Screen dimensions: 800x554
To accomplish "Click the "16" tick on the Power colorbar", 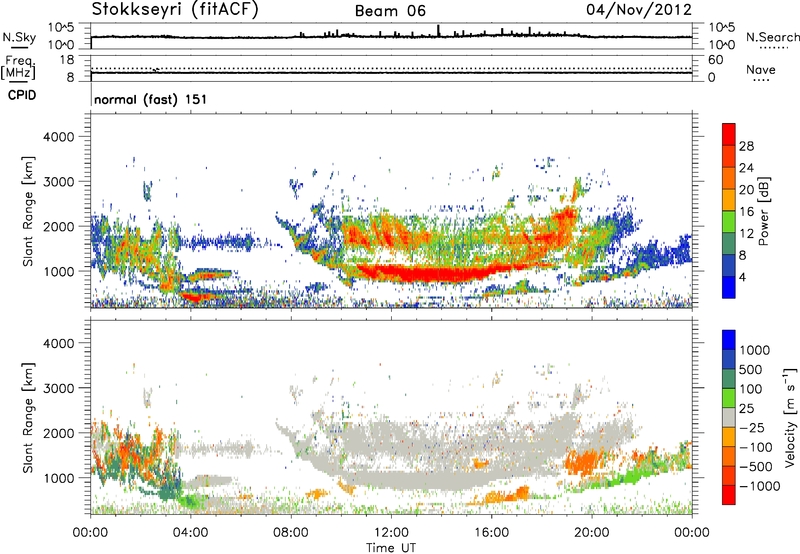I will [746, 212].
